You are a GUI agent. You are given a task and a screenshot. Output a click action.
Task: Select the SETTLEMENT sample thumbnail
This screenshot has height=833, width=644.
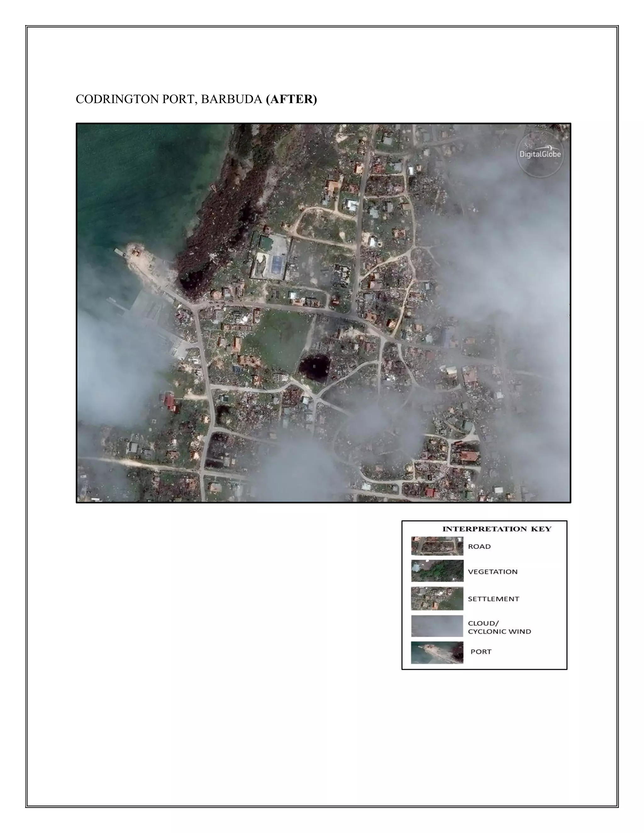click(x=437, y=599)
